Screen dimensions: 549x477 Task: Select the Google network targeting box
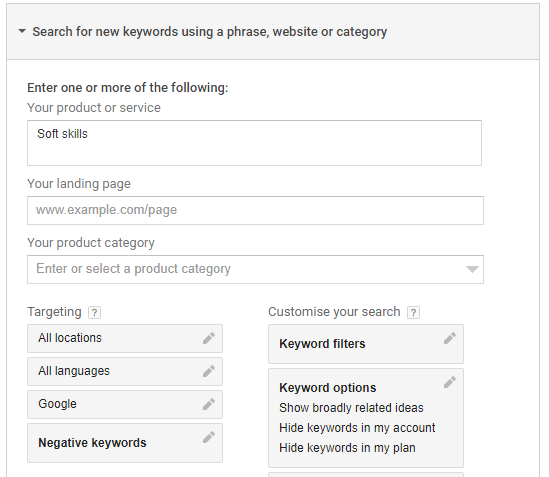coord(125,404)
